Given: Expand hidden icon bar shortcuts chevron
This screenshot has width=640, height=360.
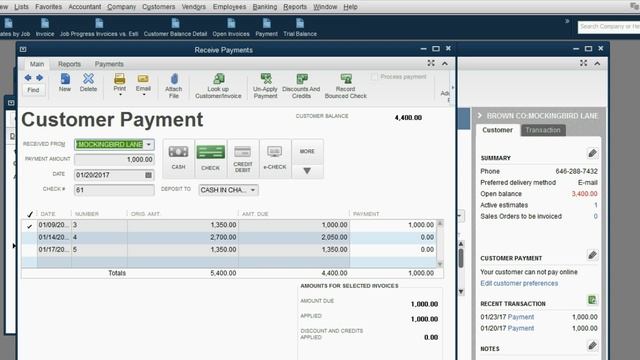Looking at the screenshot, I should (x=567, y=21).
